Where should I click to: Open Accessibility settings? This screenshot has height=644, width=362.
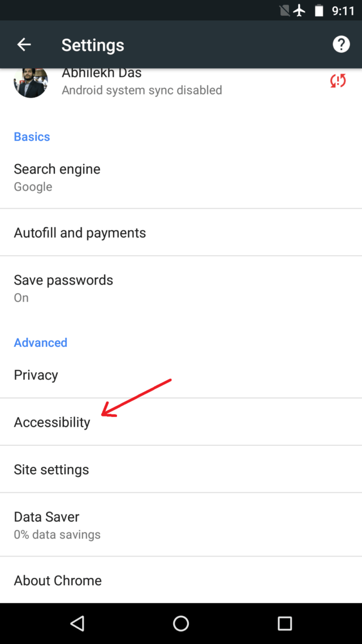52,422
